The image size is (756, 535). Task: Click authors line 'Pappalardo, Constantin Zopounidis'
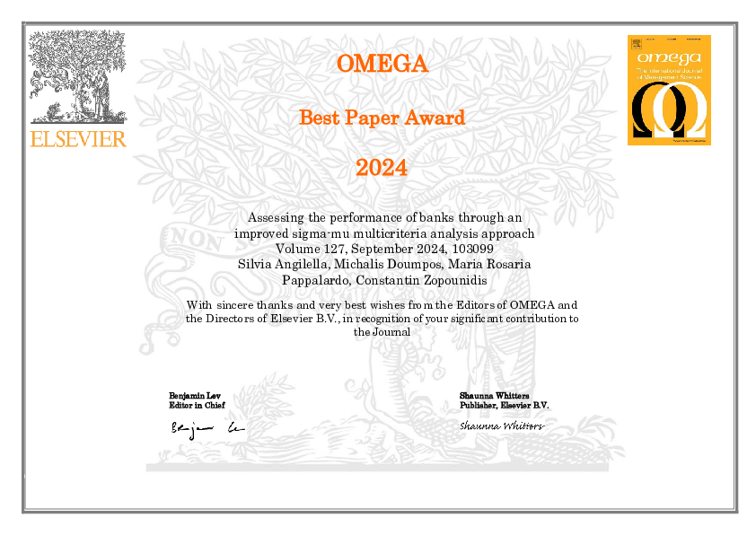pyautogui.click(x=384, y=280)
